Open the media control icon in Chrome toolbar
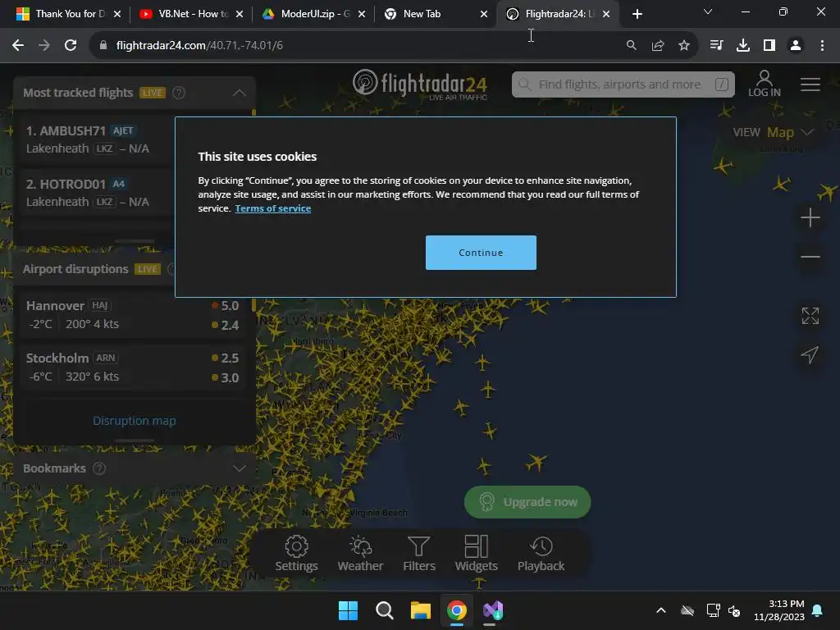840x630 pixels. (x=717, y=46)
